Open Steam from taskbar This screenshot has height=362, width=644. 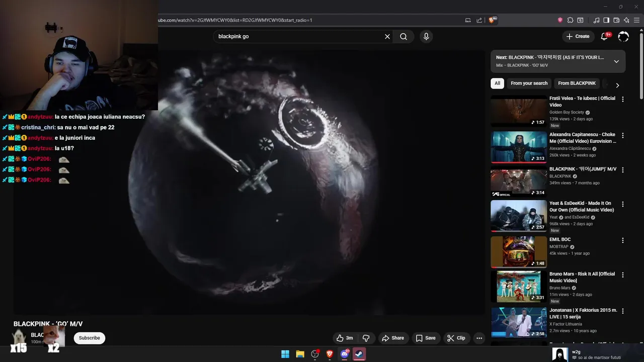pos(360,354)
